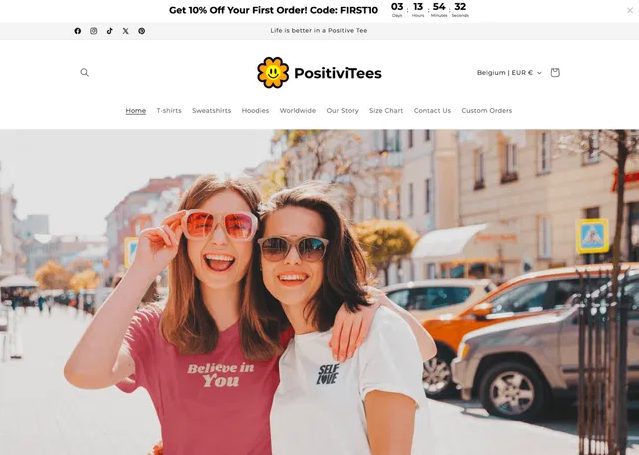Go to the Home menu item
The width and height of the screenshot is (639, 455).
tap(136, 110)
